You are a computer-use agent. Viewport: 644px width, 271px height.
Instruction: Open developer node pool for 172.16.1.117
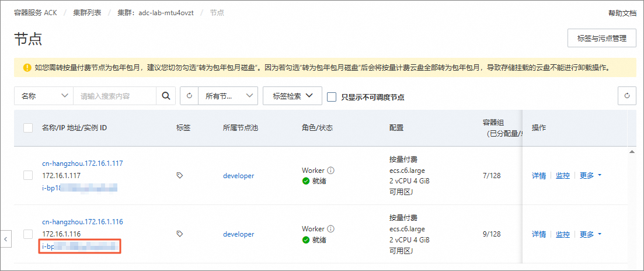[x=239, y=176]
